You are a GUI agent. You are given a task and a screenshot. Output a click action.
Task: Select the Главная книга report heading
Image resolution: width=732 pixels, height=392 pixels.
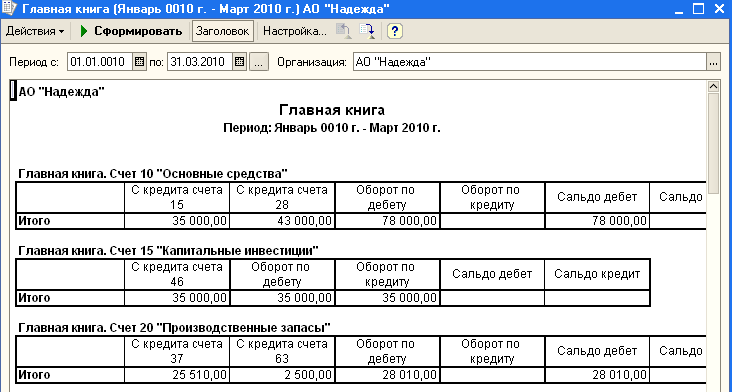[x=332, y=110]
